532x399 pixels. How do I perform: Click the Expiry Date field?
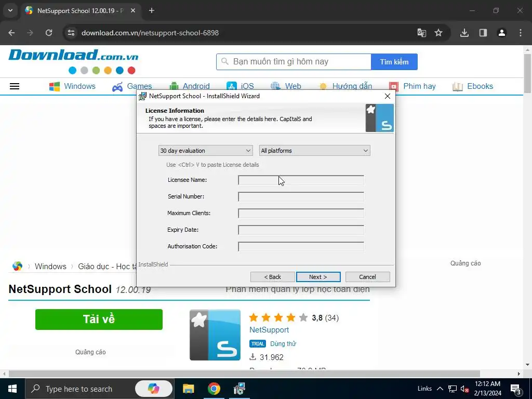(301, 230)
